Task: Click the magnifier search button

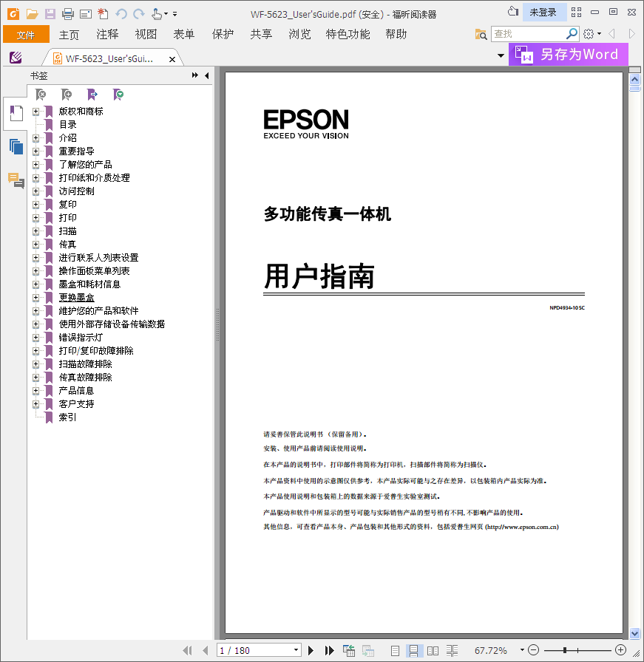Action: click(572, 34)
